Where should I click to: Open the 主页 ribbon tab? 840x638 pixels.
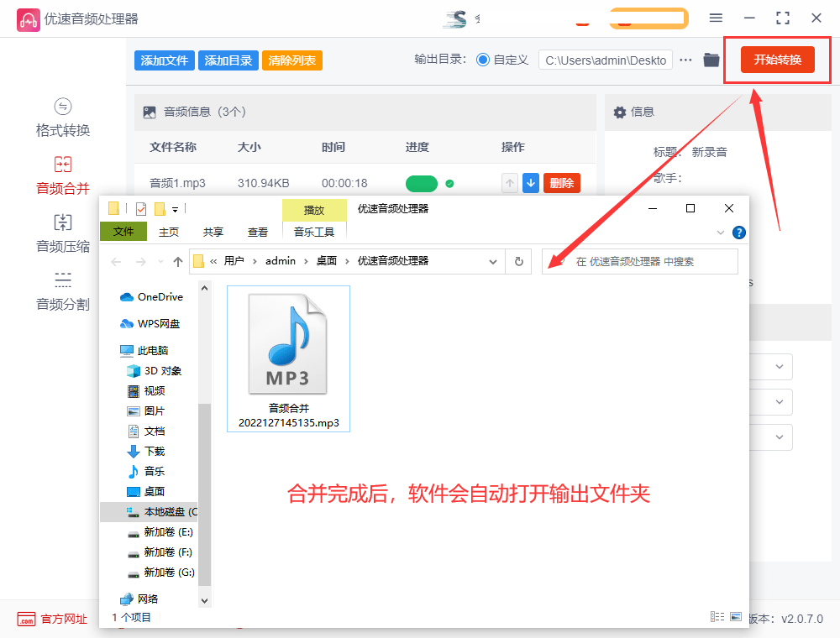tap(169, 232)
